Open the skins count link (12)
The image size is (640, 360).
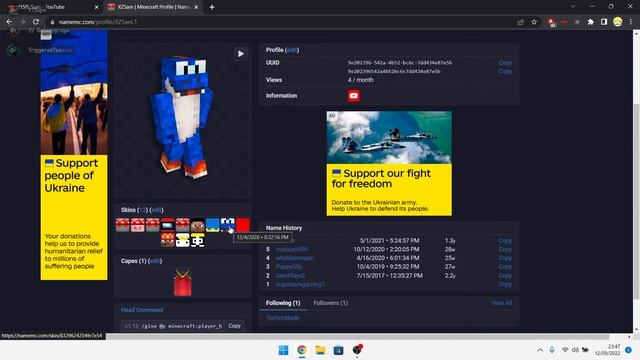pyautogui.click(x=142, y=210)
